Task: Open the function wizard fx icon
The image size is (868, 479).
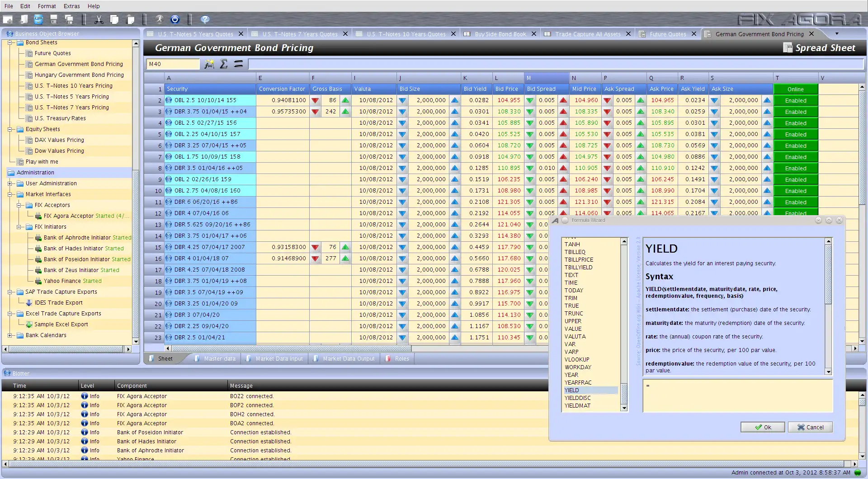Action: click(209, 64)
